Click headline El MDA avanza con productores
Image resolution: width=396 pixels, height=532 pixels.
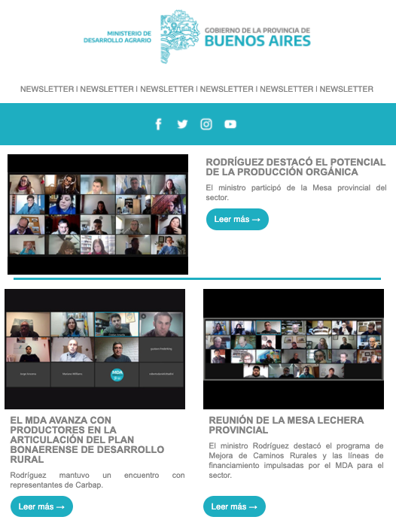[x=87, y=439]
